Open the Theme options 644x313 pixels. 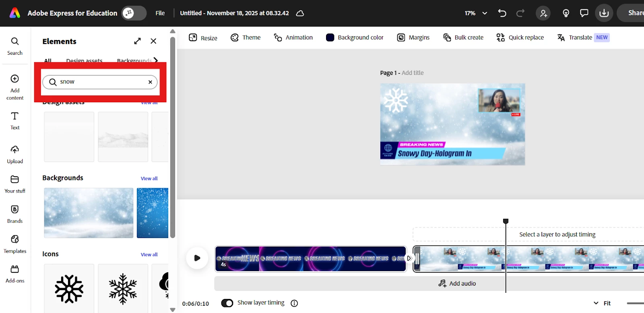(x=246, y=37)
